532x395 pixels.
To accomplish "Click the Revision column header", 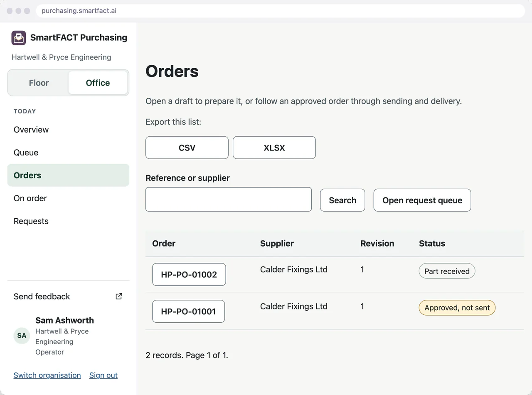I will coord(377,244).
